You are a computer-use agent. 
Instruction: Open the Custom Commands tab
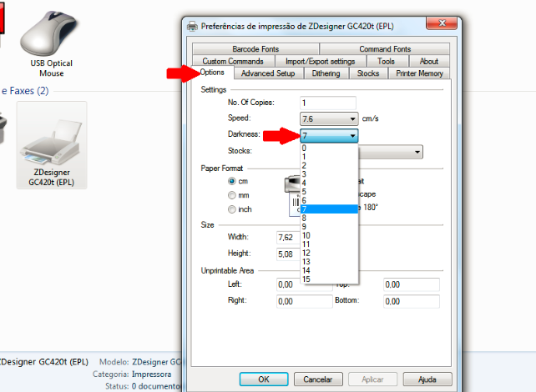(233, 61)
